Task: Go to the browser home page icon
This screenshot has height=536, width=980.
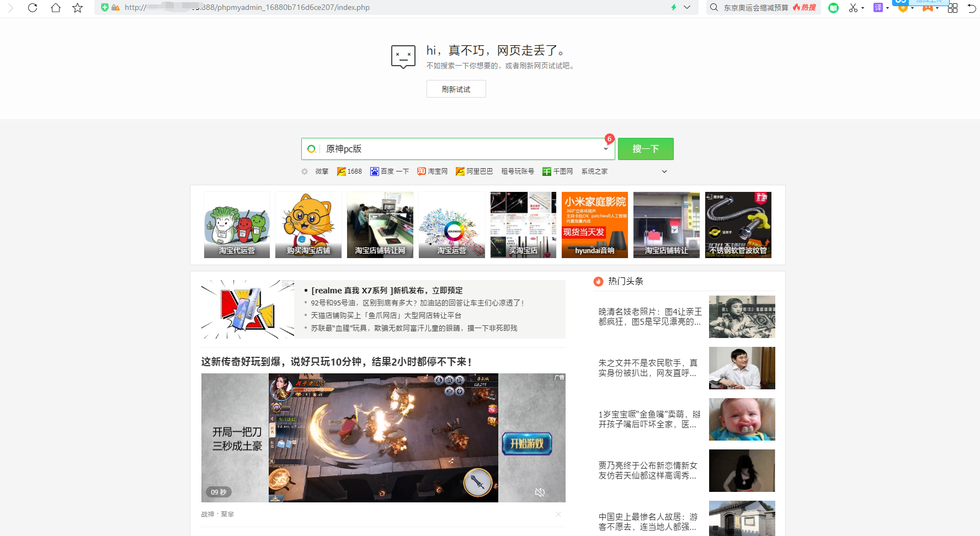Action: [x=55, y=8]
